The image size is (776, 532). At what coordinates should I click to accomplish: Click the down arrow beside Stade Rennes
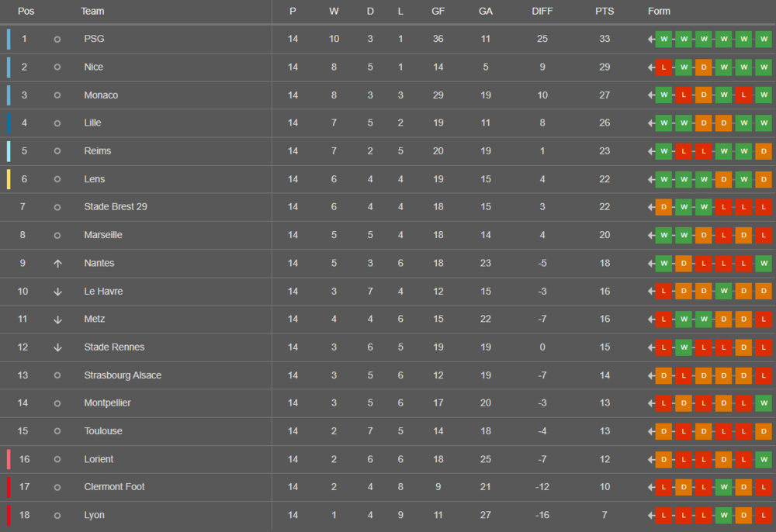(x=57, y=347)
